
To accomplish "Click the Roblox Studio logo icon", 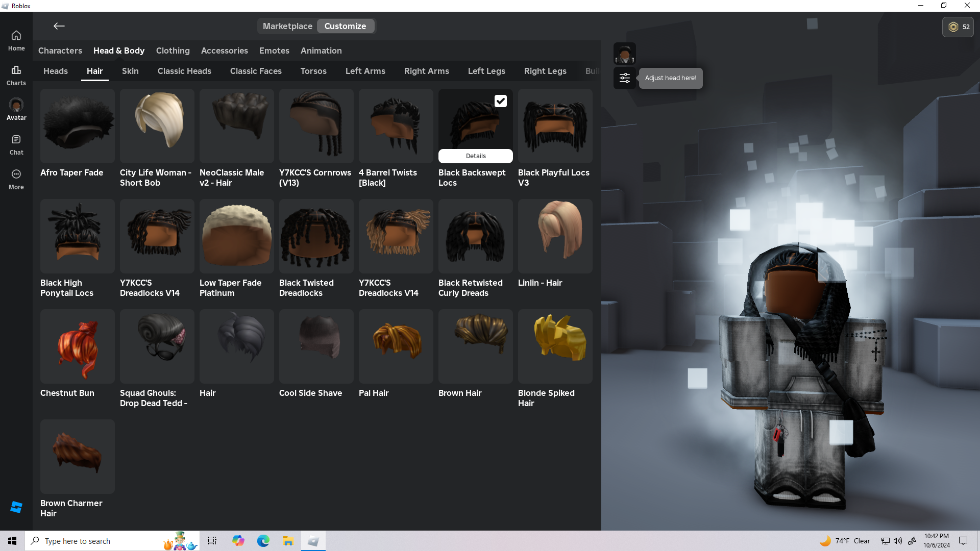I will (x=16, y=507).
